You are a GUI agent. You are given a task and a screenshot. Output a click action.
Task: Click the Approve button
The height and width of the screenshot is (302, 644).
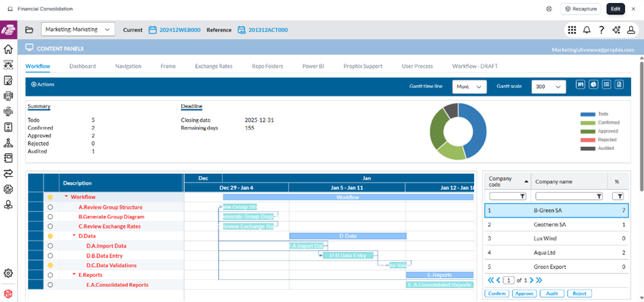click(x=523, y=293)
